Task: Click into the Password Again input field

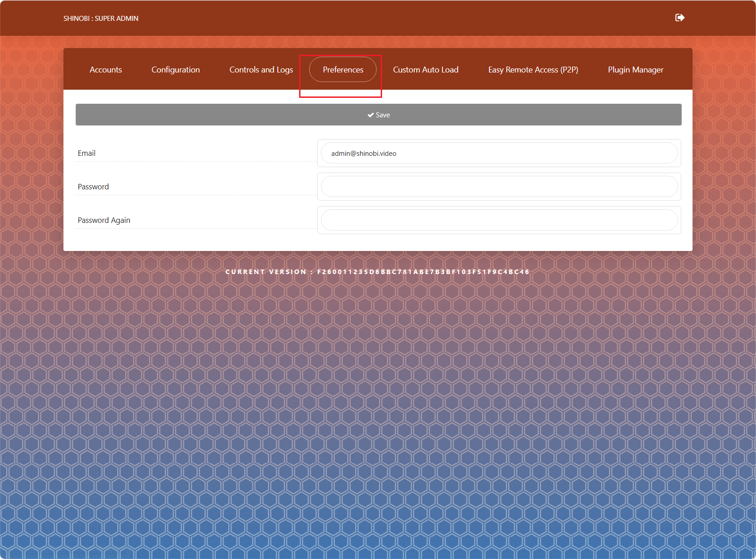Action: click(499, 220)
